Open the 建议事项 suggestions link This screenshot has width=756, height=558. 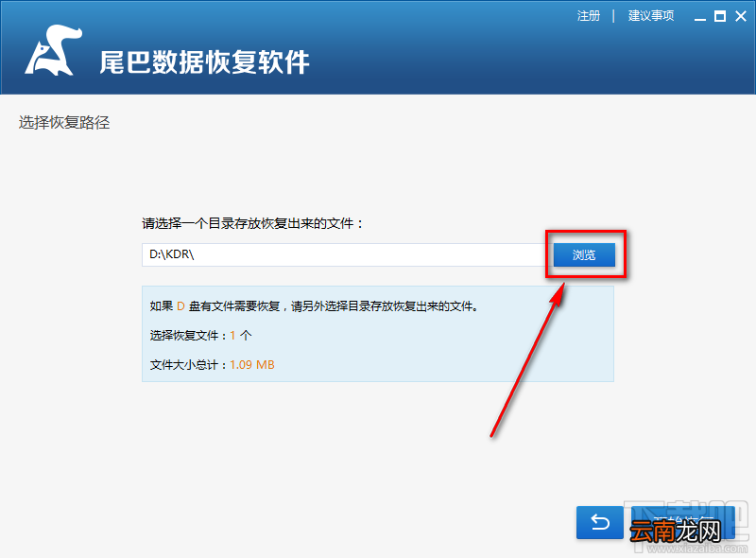pyautogui.click(x=651, y=16)
